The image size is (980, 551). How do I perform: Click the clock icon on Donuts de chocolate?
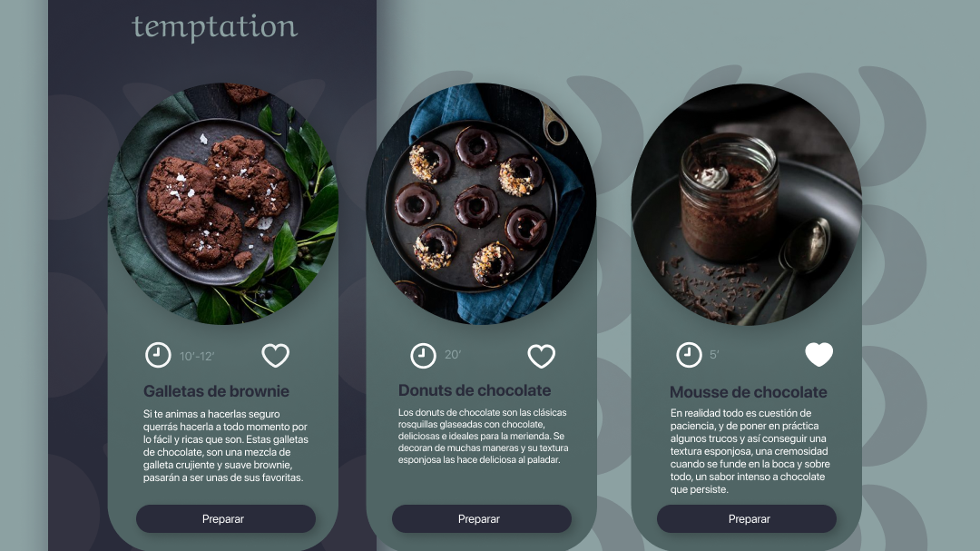(x=423, y=355)
